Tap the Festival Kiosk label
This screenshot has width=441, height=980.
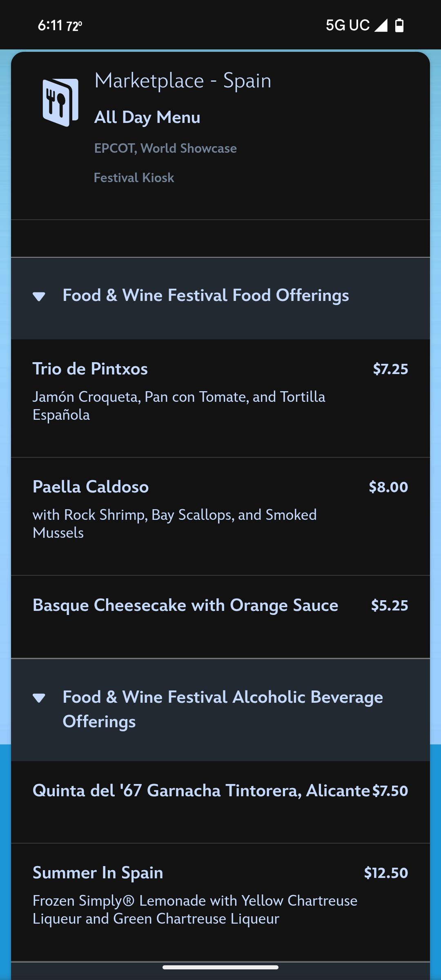[134, 178]
